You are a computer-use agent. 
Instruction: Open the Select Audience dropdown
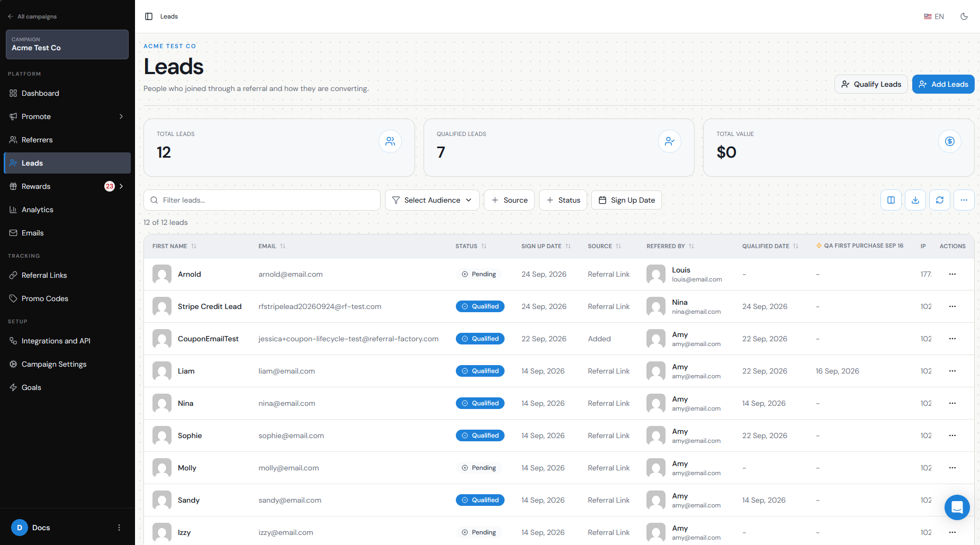tap(432, 200)
